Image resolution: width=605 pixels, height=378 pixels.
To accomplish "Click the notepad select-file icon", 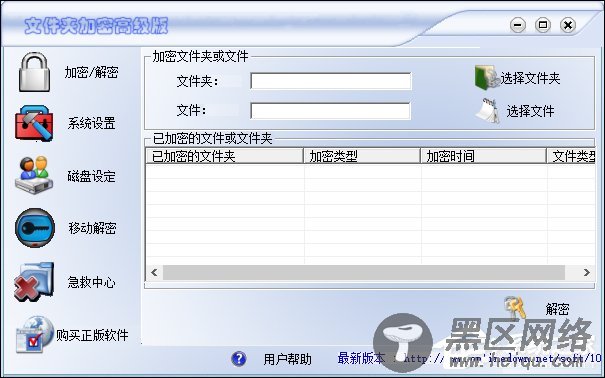I will point(488,111).
